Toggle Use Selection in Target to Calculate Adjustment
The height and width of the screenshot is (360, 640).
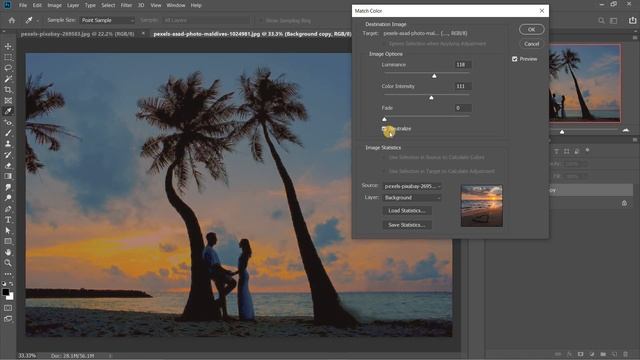point(384,171)
